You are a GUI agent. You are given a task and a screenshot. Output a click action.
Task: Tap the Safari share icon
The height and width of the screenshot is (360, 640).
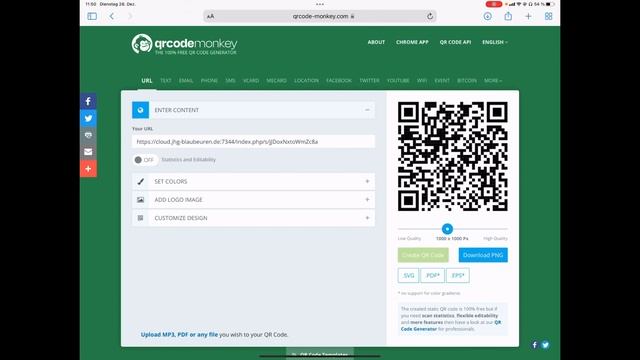pyautogui.click(x=508, y=16)
